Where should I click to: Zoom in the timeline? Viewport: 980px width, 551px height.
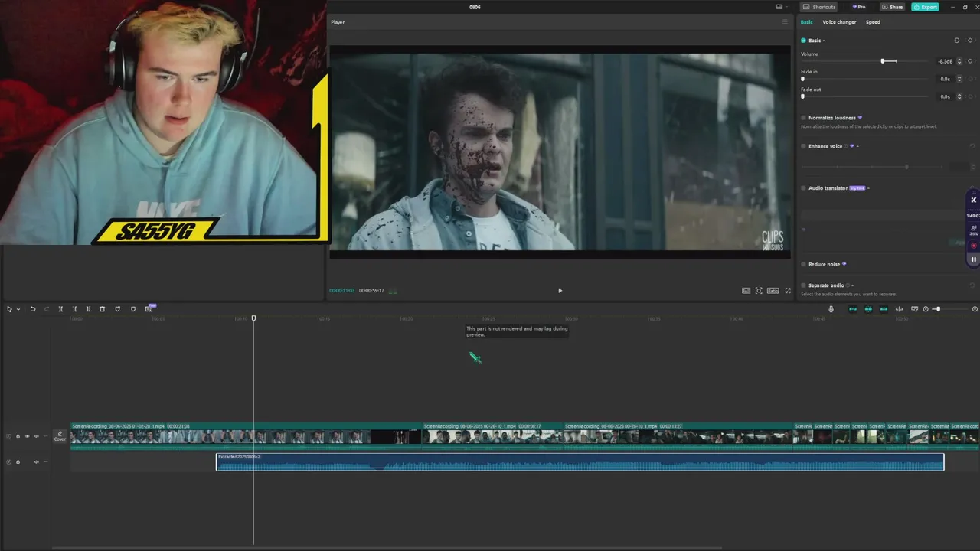(x=975, y=309)
